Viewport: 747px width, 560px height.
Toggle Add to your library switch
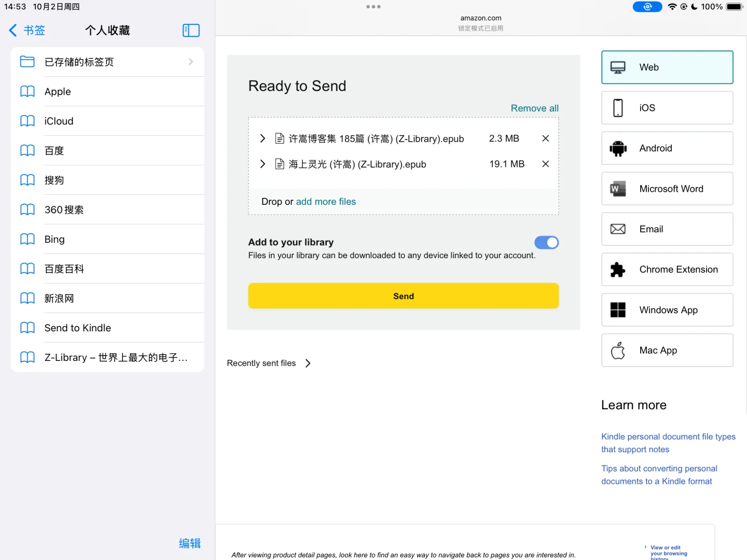pyautogui.click(x=547, y=243)
